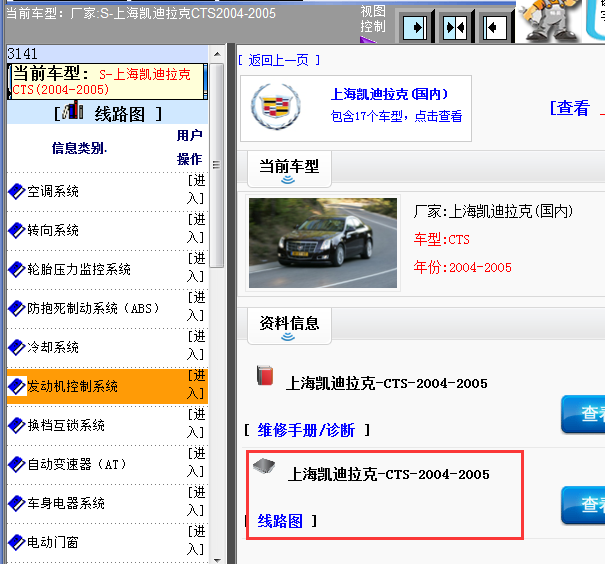Click the icon beside 发动机控制系统
Viewport: 605px width, 564px height.
coord(17,386)
